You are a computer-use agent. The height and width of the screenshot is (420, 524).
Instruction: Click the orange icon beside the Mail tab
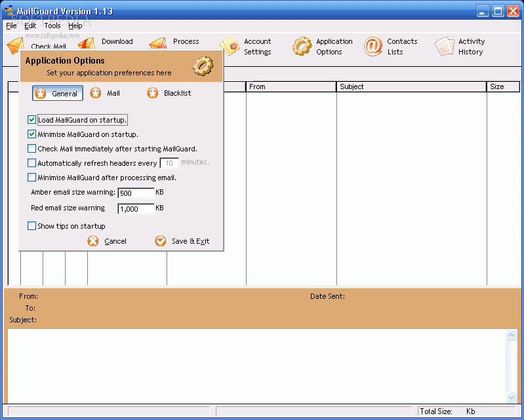(x=96, y=93)
